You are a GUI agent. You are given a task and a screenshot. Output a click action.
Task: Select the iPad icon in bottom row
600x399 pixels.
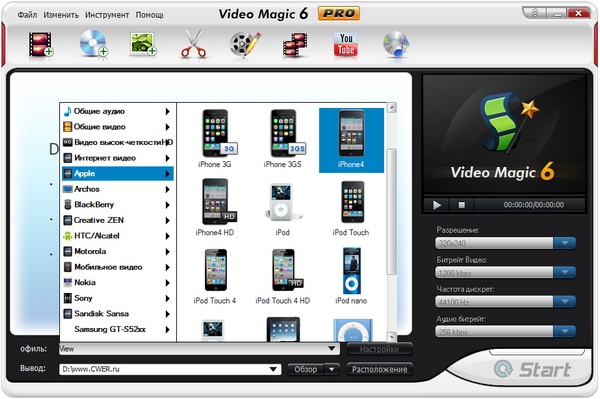pos(283,329)
